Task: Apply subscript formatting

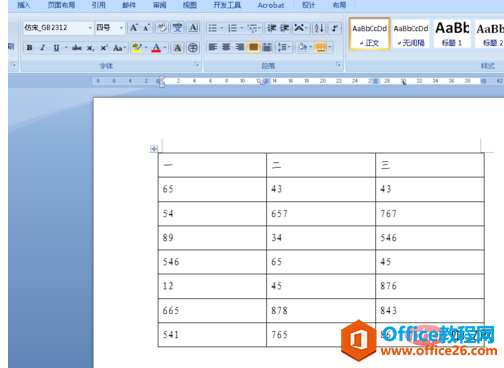Action: point(90,48)
